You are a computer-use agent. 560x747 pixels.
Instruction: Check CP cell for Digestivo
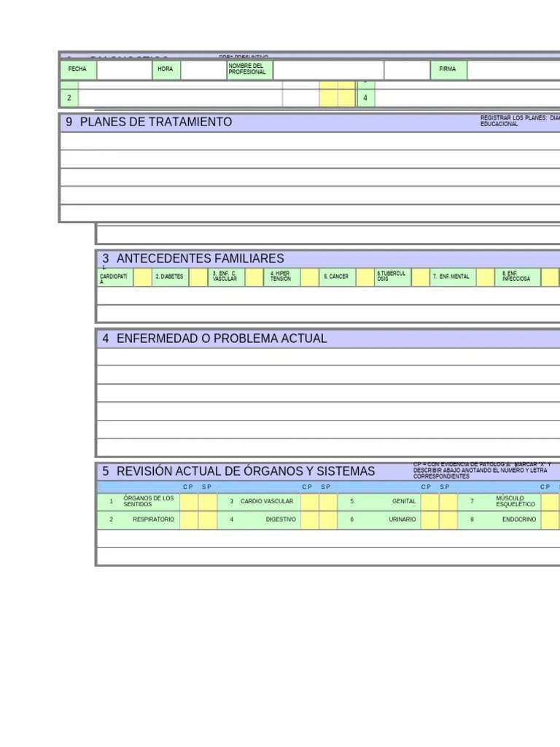(x=309, y=520)
